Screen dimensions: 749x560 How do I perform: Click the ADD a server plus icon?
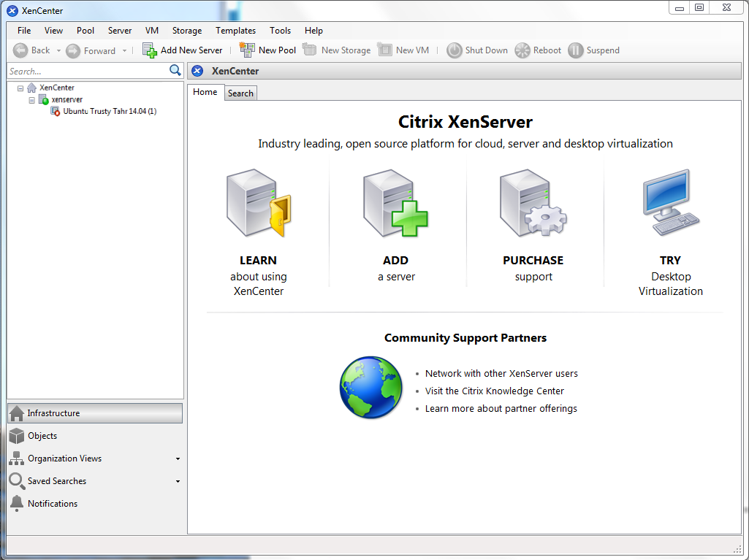point(395,203)
